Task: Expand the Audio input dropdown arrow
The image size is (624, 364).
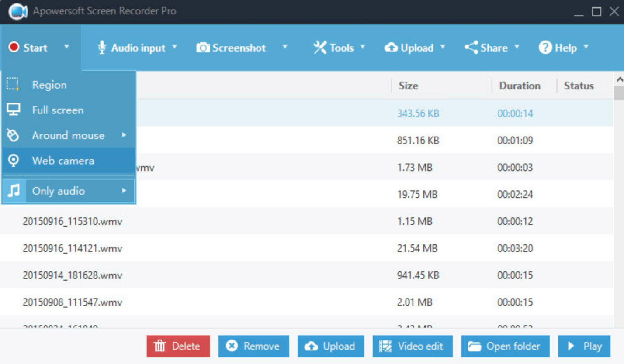Action: pos(174,46)
